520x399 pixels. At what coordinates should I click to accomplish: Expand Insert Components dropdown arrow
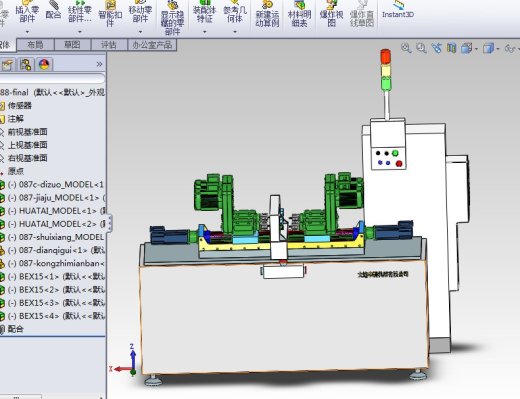(27, 32)
